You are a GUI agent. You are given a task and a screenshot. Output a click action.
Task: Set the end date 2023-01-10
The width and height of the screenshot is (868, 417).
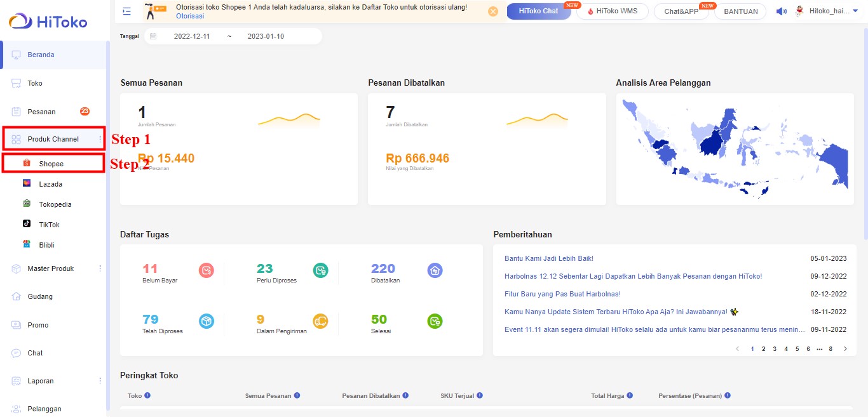(266, 36)
